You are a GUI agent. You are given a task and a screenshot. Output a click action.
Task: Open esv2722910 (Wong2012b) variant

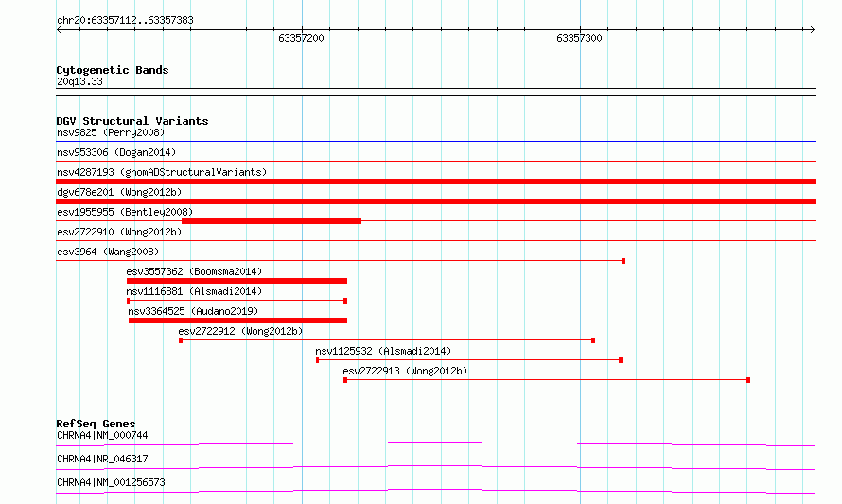click(x=119, y=232)
